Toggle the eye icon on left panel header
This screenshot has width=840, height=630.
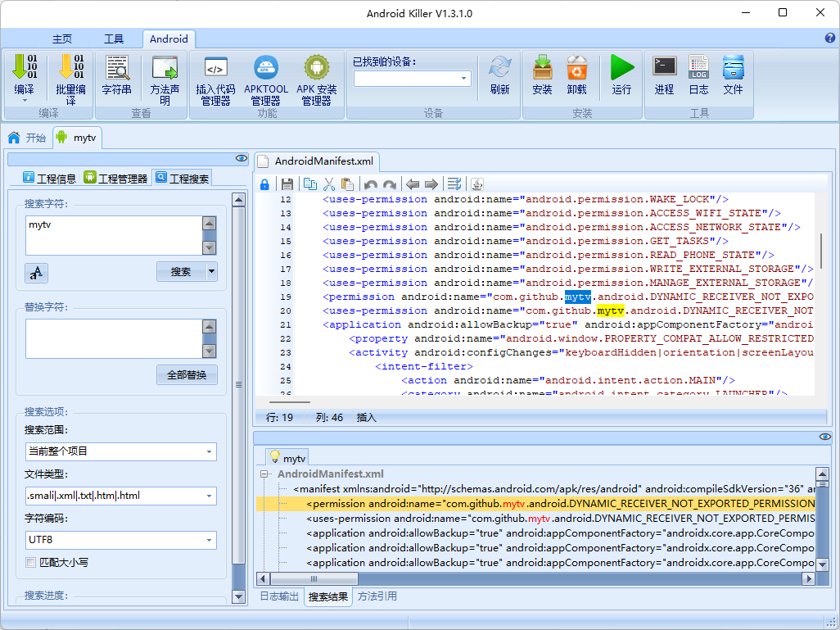click(x=242, y=158)
